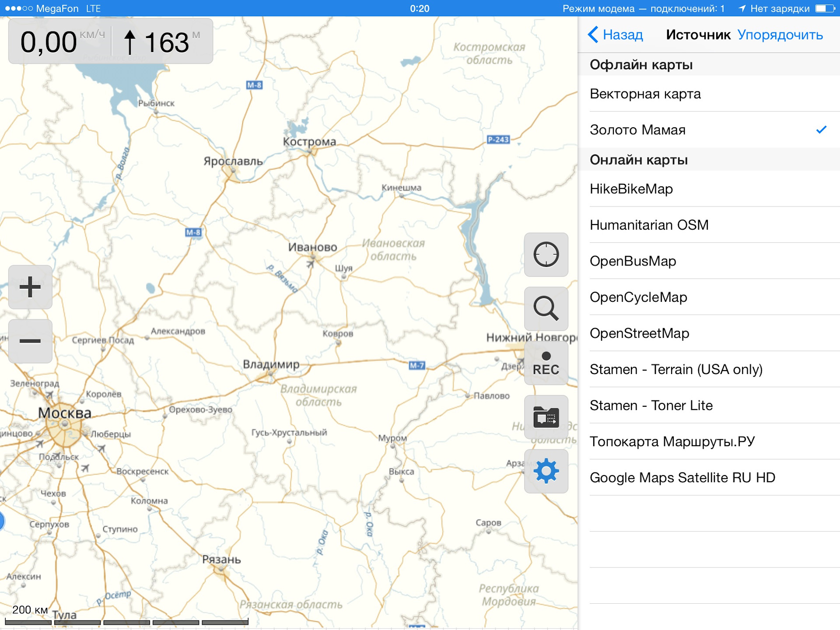840x630 pixels.
Task: Tap the Москва city label on map
Action: click(x=65, y=413)
